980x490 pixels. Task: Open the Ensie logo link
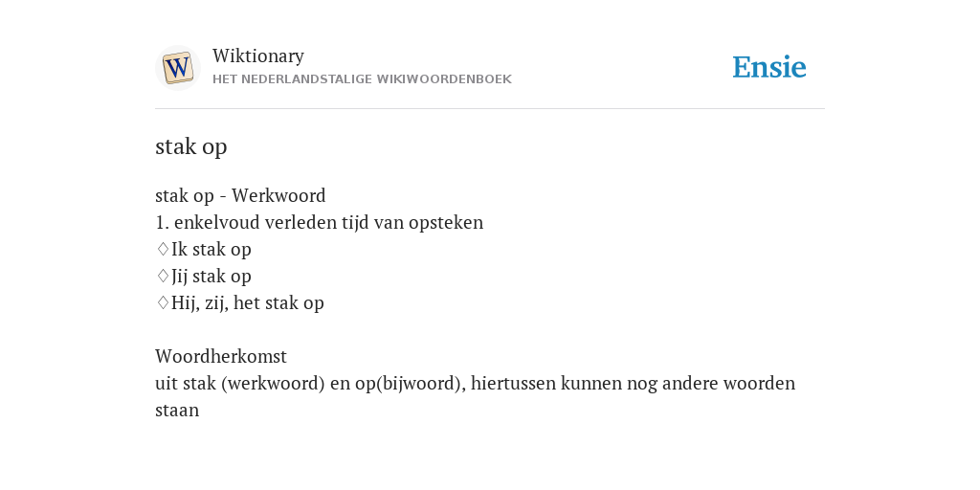tap(769, 68)
